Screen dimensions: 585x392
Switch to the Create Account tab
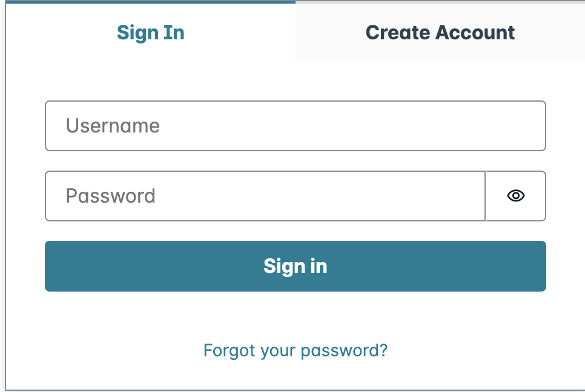440,33
